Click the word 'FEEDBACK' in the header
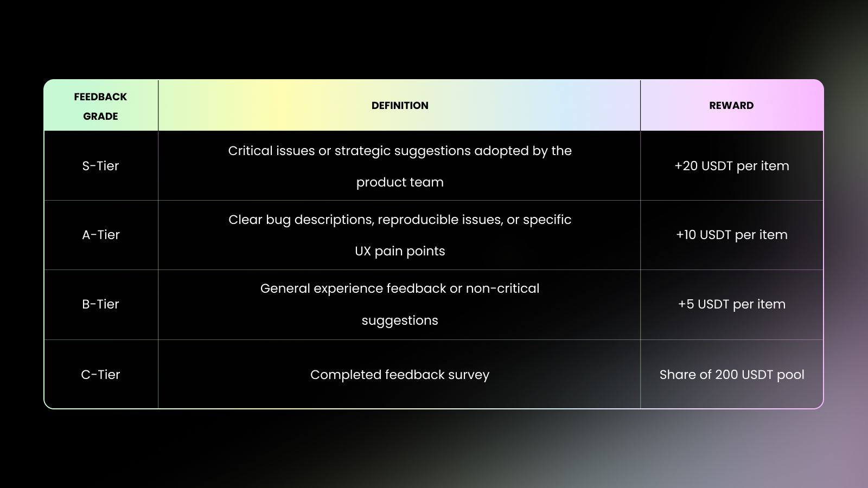 coord(100,97)
